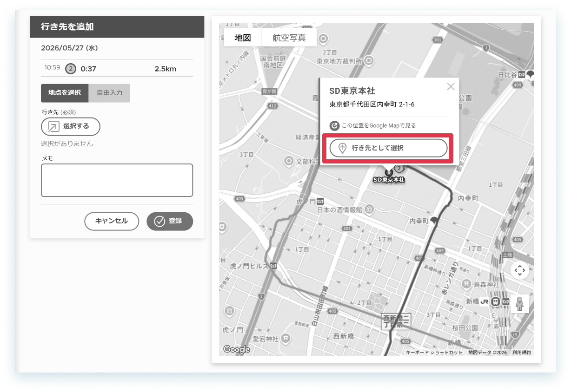
Task: Click the 0:37 duration value
Action: click(x=88, y=69)
